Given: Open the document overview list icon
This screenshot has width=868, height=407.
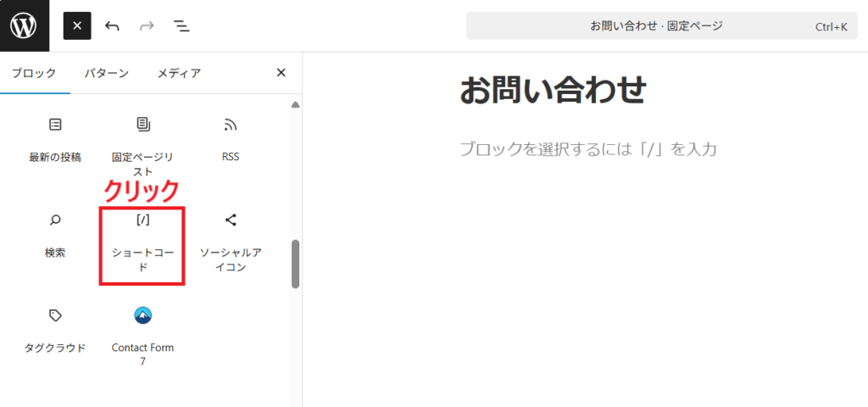Looking at the screenshot, I should (x=181, y=25).
